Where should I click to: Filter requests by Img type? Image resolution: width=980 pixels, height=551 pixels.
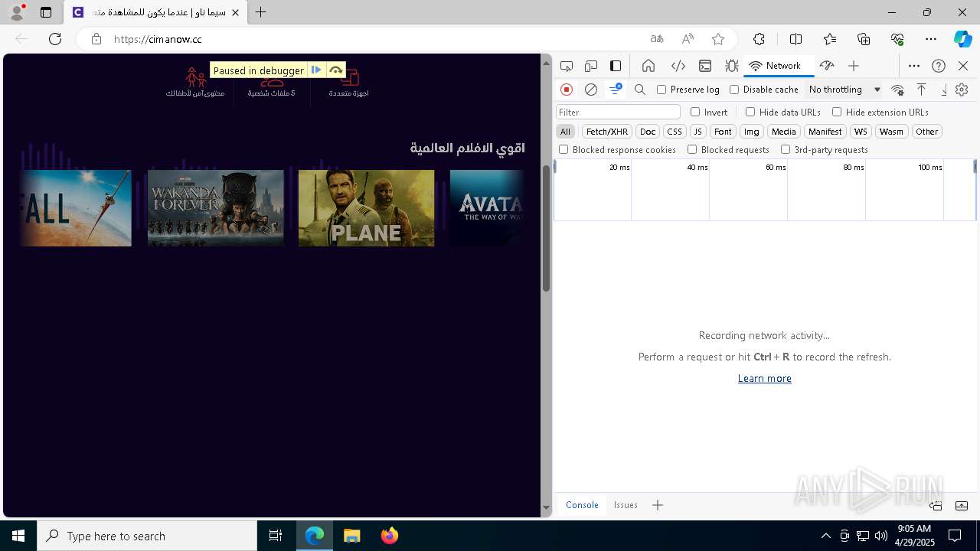[752, 132]
